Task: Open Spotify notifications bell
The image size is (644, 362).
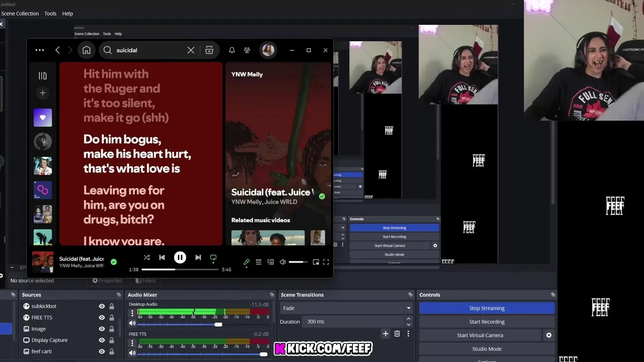Action: (232, 50)
